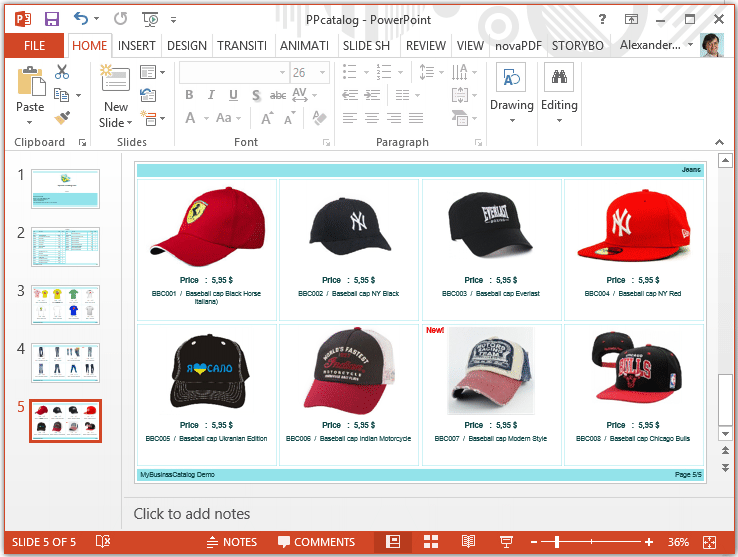The image size is (738, 557).
Task: Open the Clipboard pane launcher
Action: pyautogui.click(x=82, y=143)
